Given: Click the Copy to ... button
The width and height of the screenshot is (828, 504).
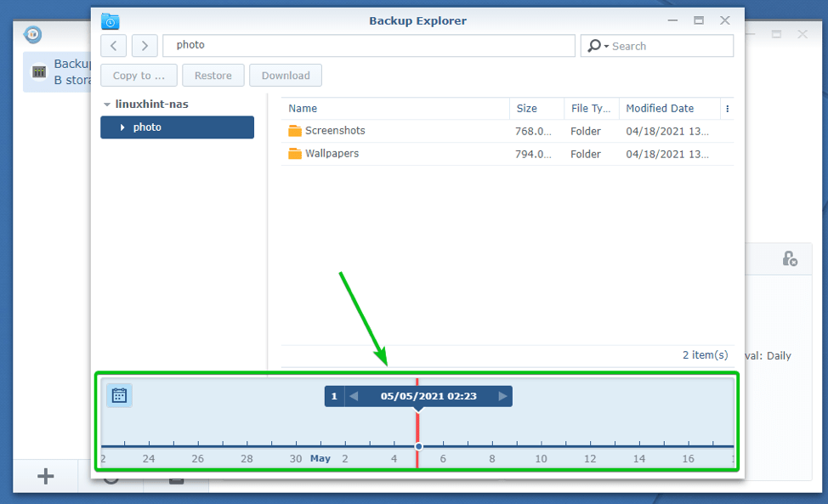Looking at the screenshot, I should 138,75.
